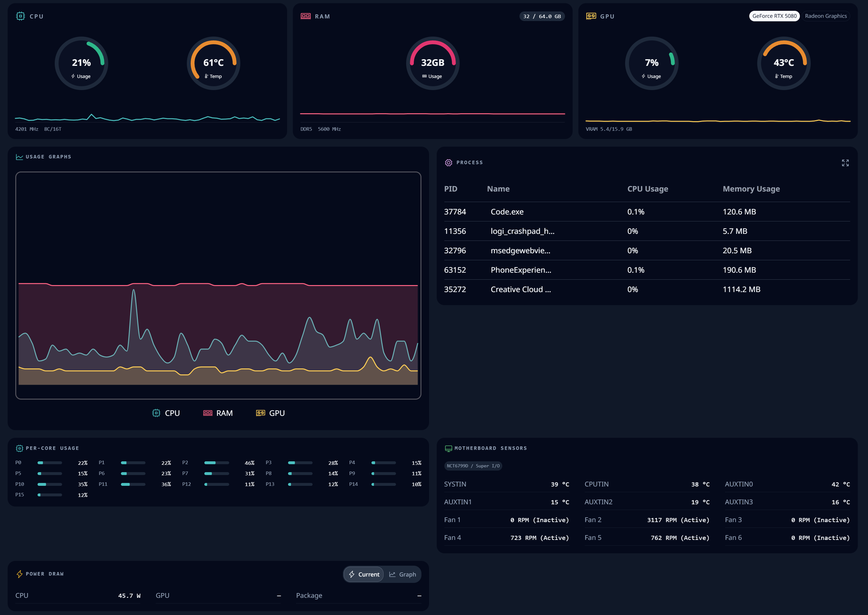Toggle the RAM series in the usage graph legend
Image resolution: width=868 pixels, height=615 pixels.
point(218,413)
